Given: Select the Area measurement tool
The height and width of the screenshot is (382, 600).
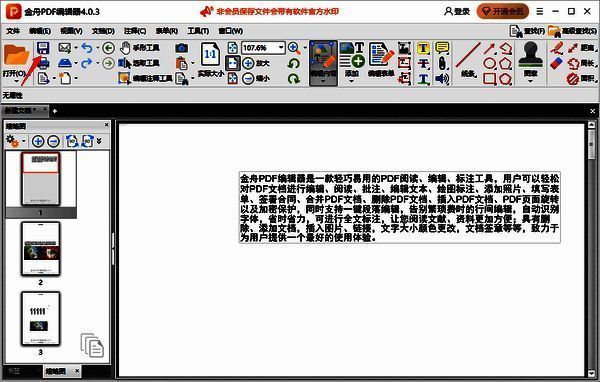Looking at the screenshot, I should pos(582,78).
